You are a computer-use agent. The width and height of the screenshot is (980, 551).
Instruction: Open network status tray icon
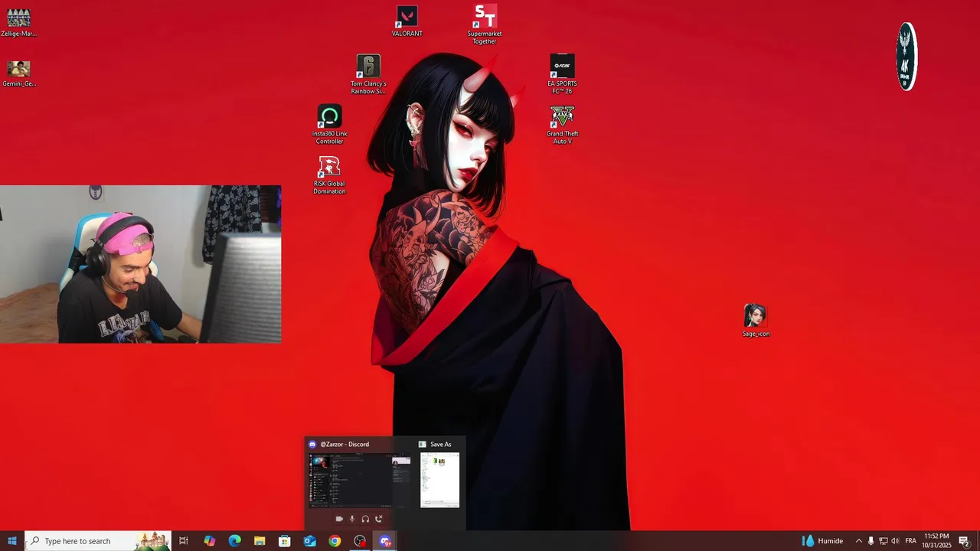tap(883, 541)
